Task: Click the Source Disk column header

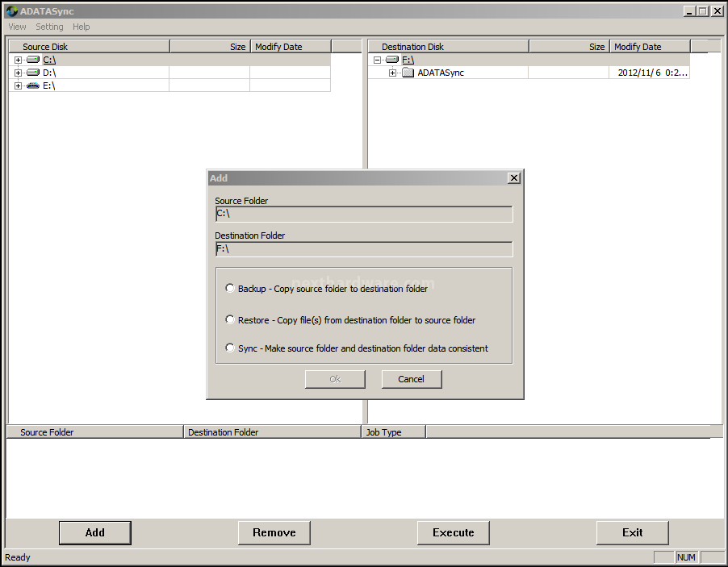Action: click(89, 47)
